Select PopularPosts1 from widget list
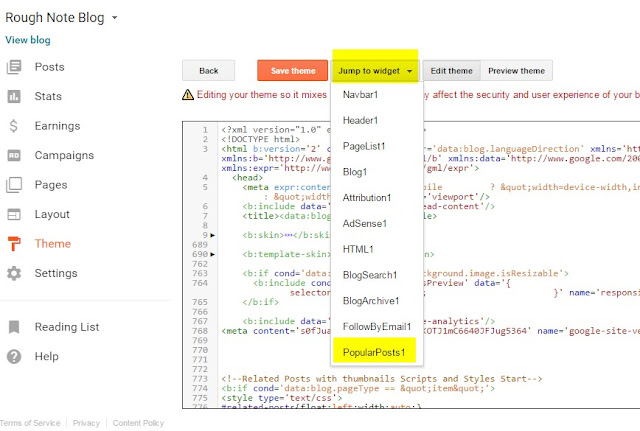Screen dimensions: 640x431 coord(374,352)
